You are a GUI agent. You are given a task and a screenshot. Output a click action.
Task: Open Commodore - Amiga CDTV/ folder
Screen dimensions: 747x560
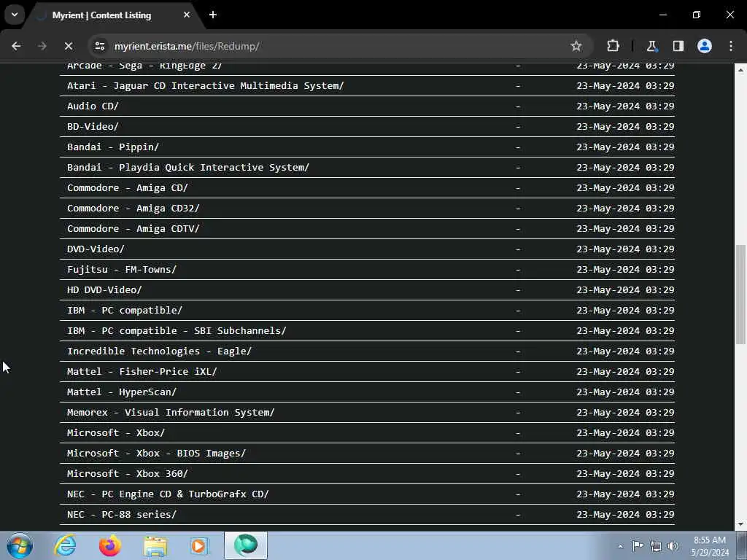133,228
